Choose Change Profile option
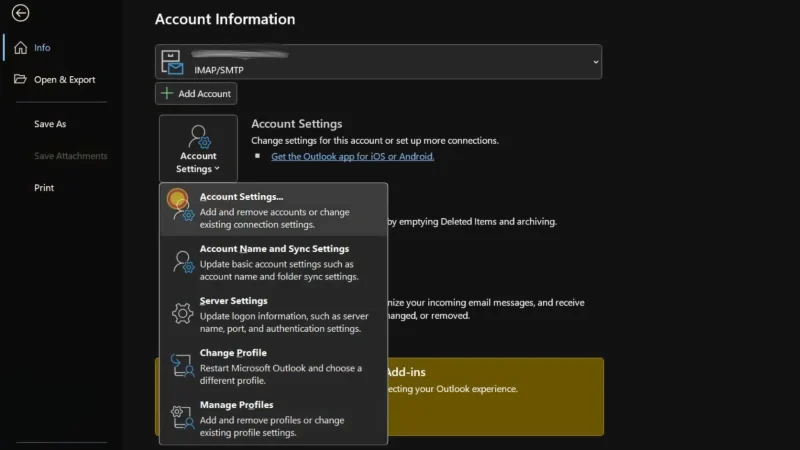 (273, 366)
